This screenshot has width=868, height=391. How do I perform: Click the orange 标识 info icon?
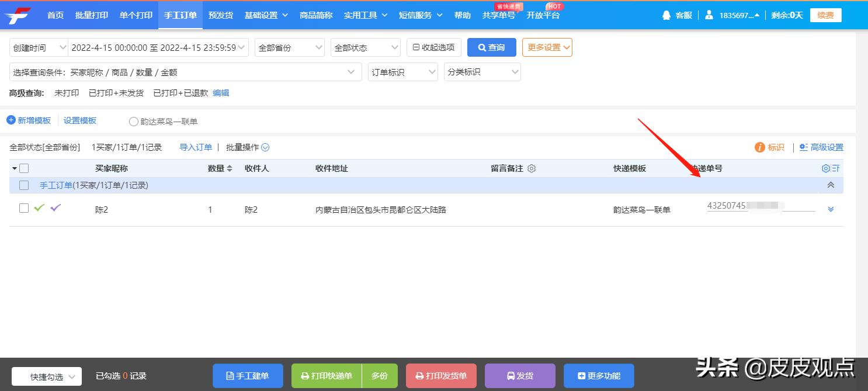pyautogui.click(x=761, y=147)
